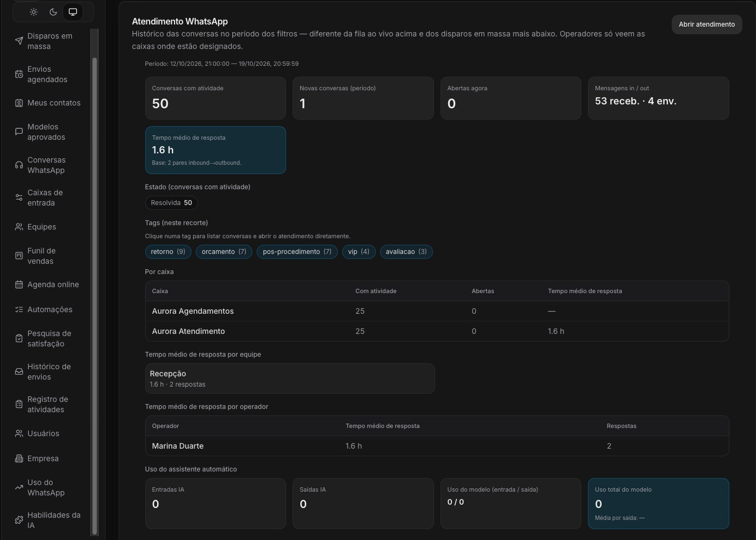Click the Pesquisa de satisfação clipboard icon
Image resolution: width=756 pixels, height=540 pixels.
[x=19, y=339]
